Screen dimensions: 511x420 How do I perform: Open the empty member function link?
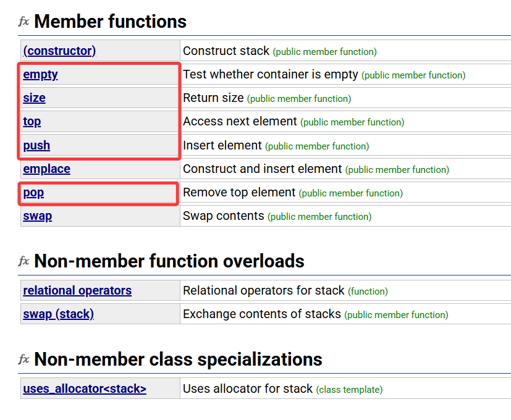(40, 74)
